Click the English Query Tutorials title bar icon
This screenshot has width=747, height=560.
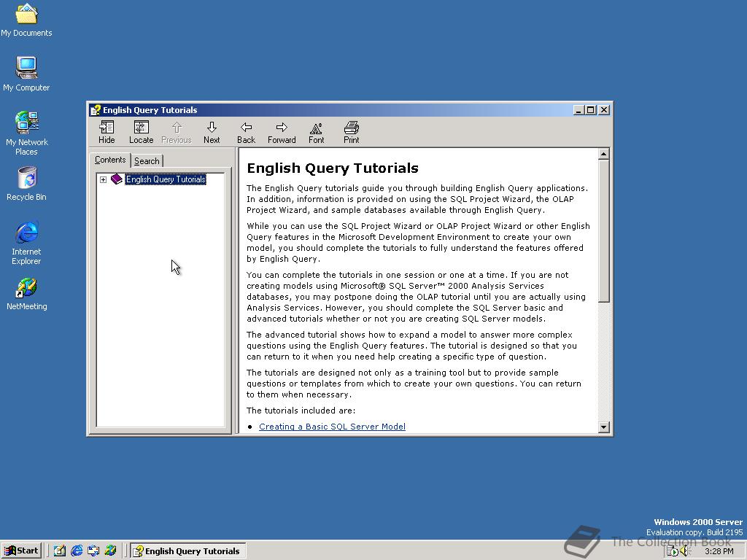coord(96,110)
